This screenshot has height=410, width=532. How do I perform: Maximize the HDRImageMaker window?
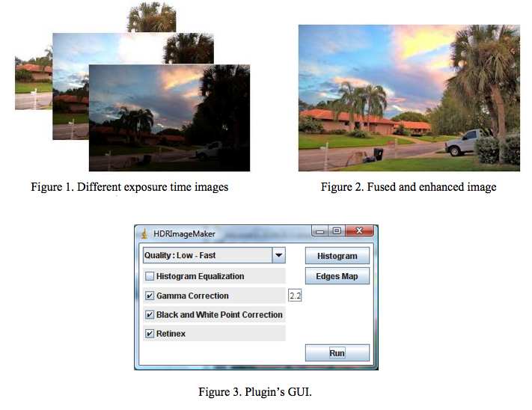337,232
